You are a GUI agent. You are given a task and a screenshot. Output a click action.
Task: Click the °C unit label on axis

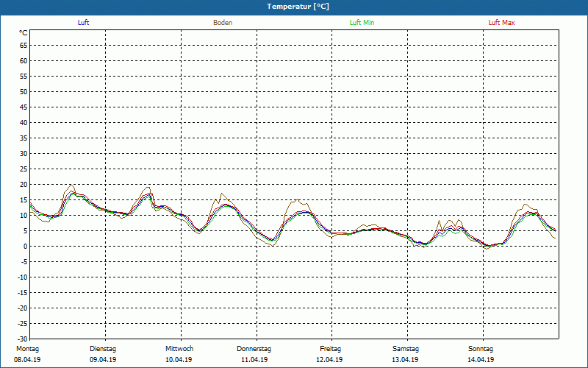tap(24, 33)
